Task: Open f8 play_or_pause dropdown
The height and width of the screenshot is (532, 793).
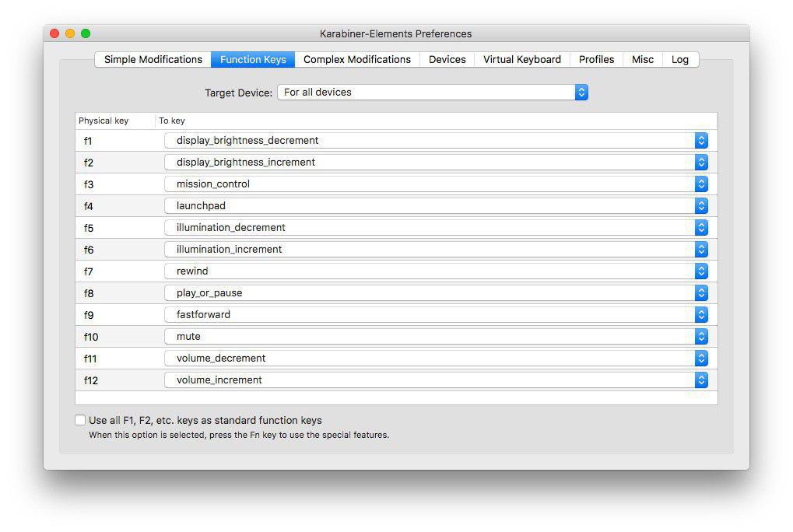Action: 436,292
